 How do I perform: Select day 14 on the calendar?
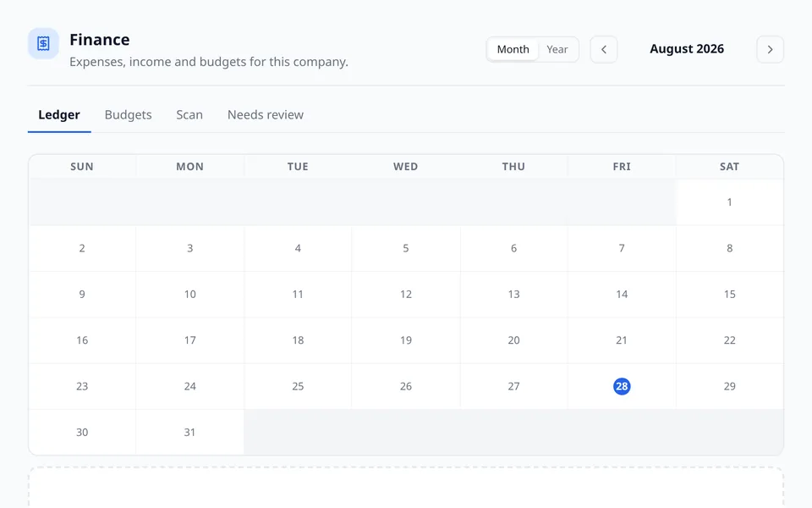pyautogui.click(x=622, y=295)
